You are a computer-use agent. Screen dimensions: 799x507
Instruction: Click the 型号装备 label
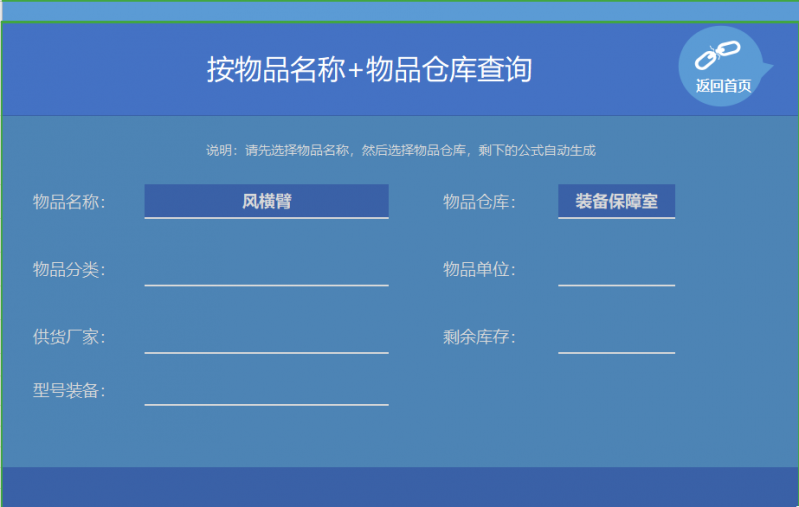tap(69, 390)
